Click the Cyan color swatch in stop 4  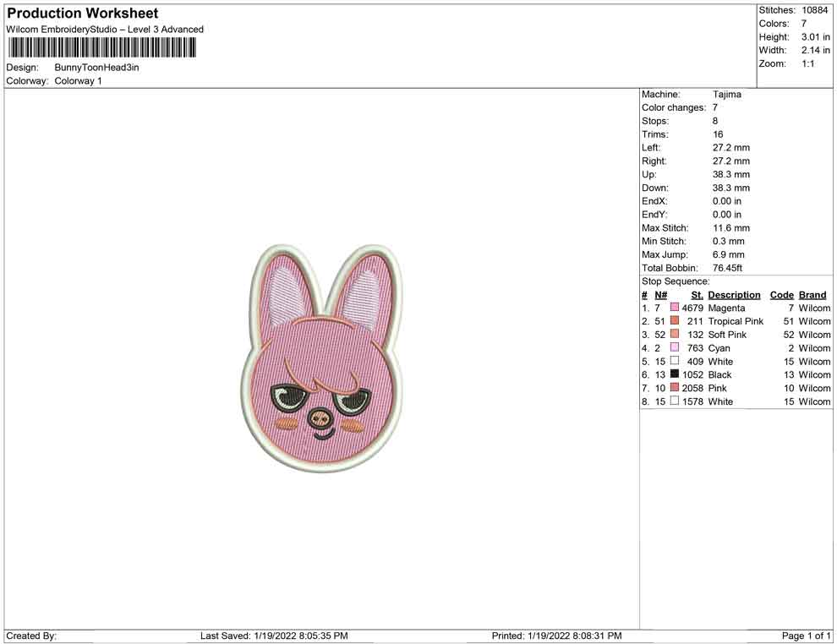(x=674, y=347)
